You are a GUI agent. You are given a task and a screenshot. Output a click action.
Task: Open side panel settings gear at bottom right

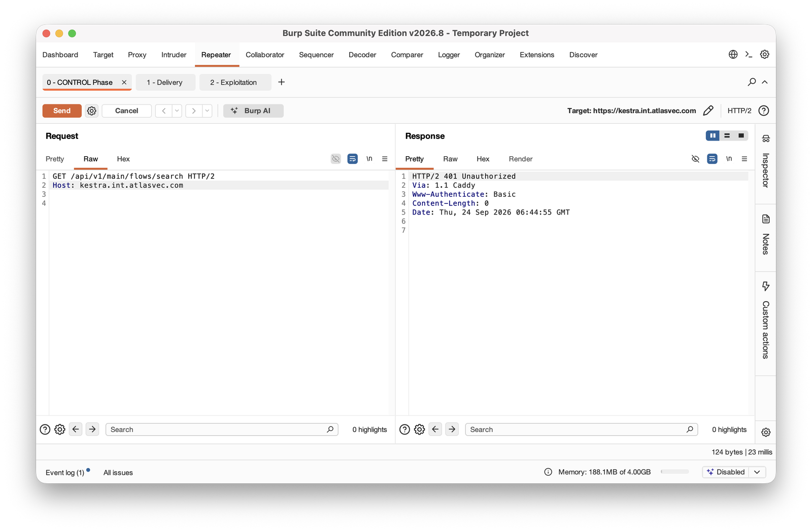[x=766, y=432]
